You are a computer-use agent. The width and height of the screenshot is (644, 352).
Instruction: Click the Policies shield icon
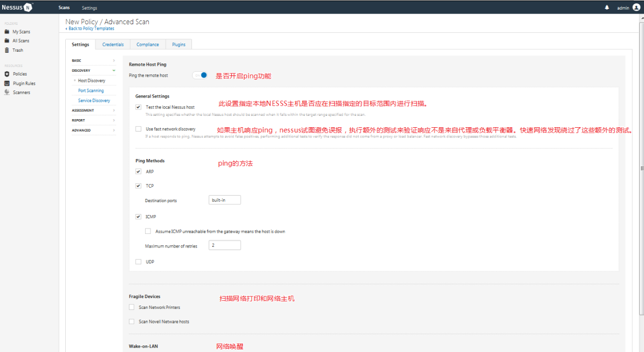(7, 74)
